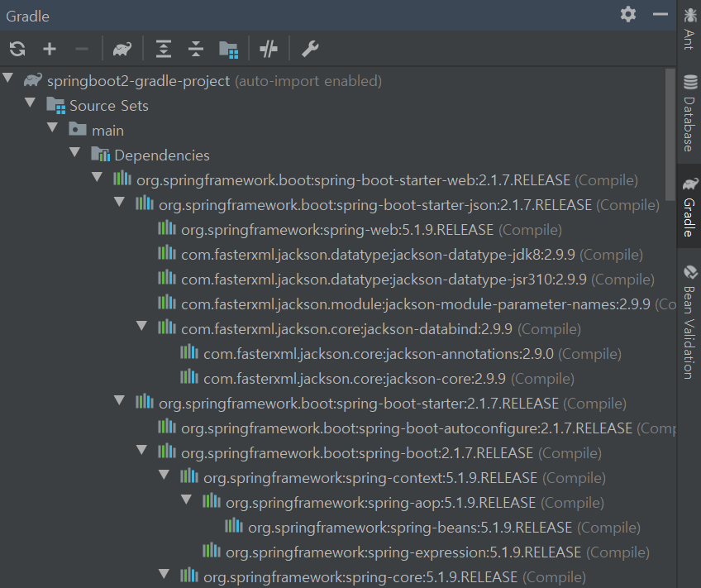This screenshot has width=701, height=588.
Task: Collapse the Dependencies node
Action: 75,152
